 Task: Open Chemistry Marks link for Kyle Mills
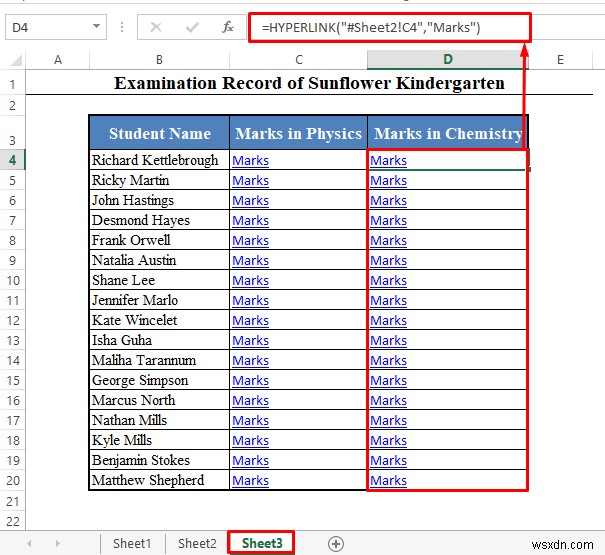click(x=388, y=441)
